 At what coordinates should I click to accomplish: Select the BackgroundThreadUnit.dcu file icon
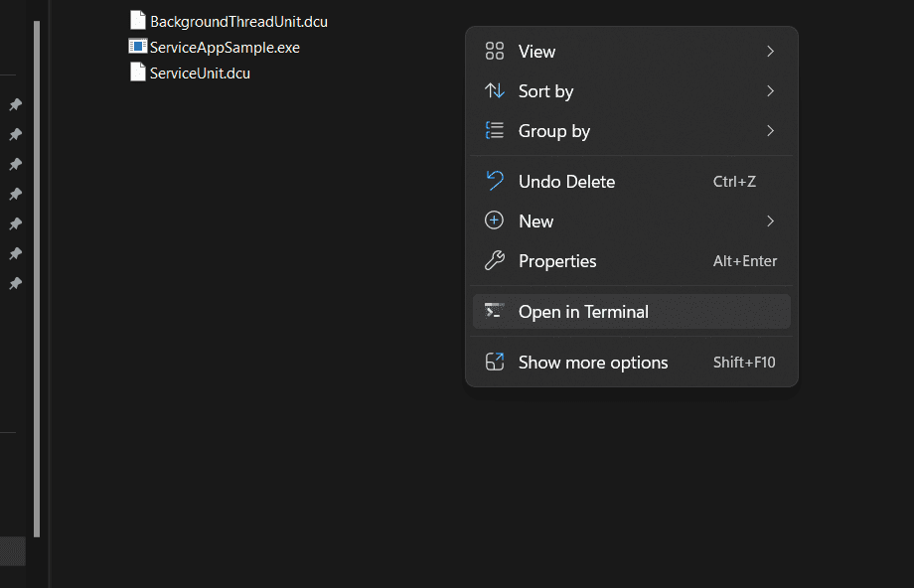(138, 21)
